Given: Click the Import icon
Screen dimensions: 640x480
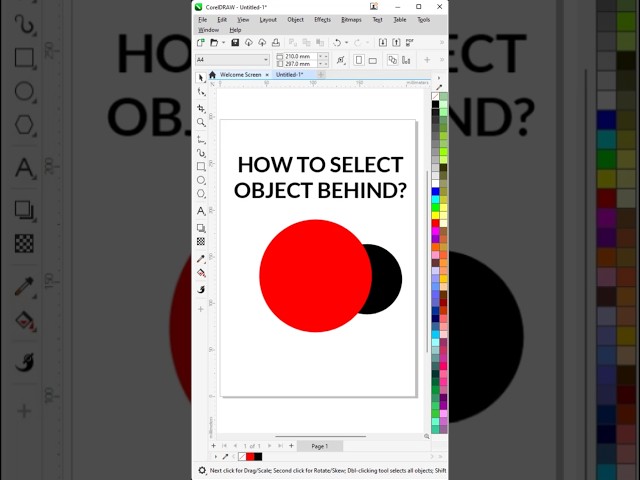Looking at the screenshot, I should click(382, 42).
